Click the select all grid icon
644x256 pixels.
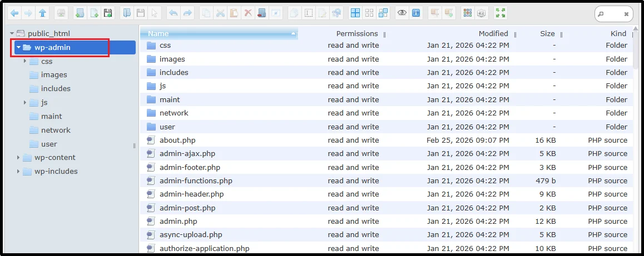point(355,13)
